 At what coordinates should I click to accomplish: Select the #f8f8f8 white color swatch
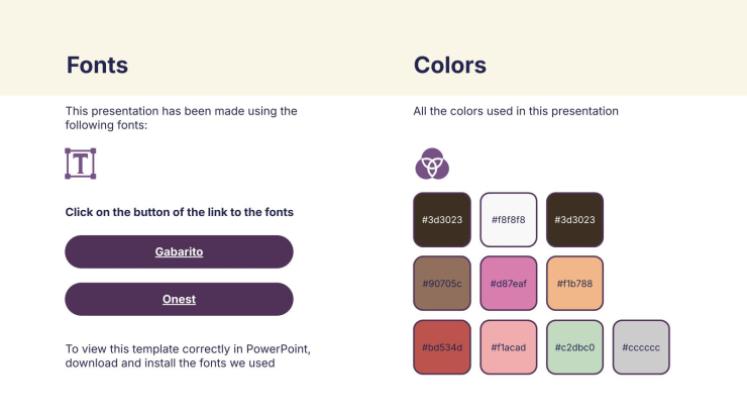[508, 220]
